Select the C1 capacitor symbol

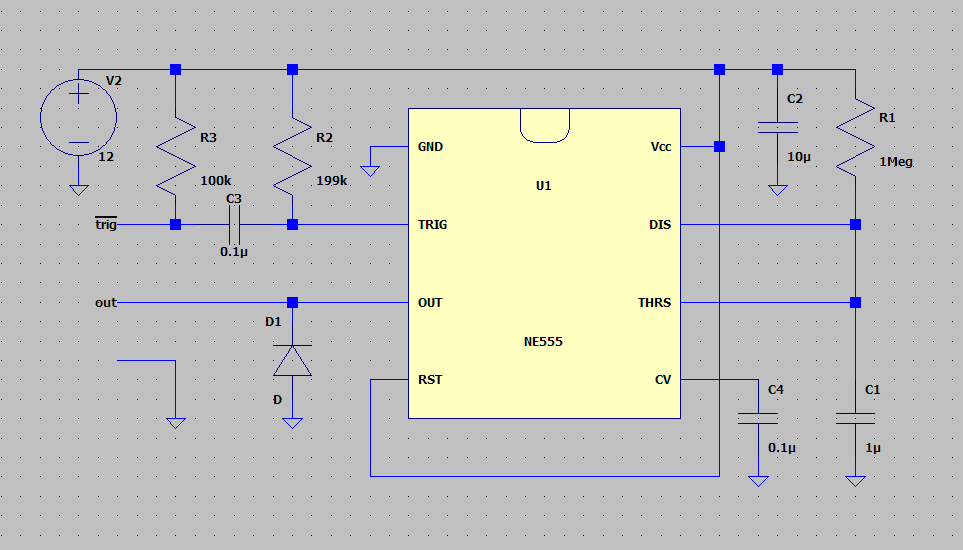click(x=856, y=419)
